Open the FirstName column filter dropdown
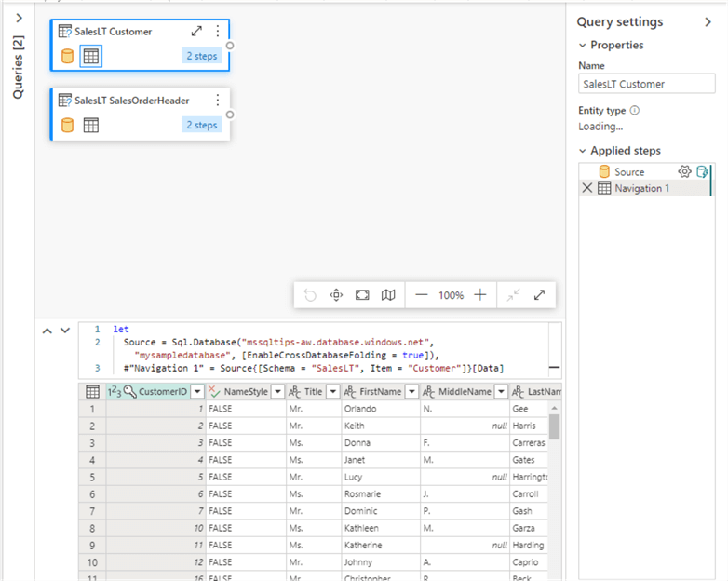 pos(412,392)
